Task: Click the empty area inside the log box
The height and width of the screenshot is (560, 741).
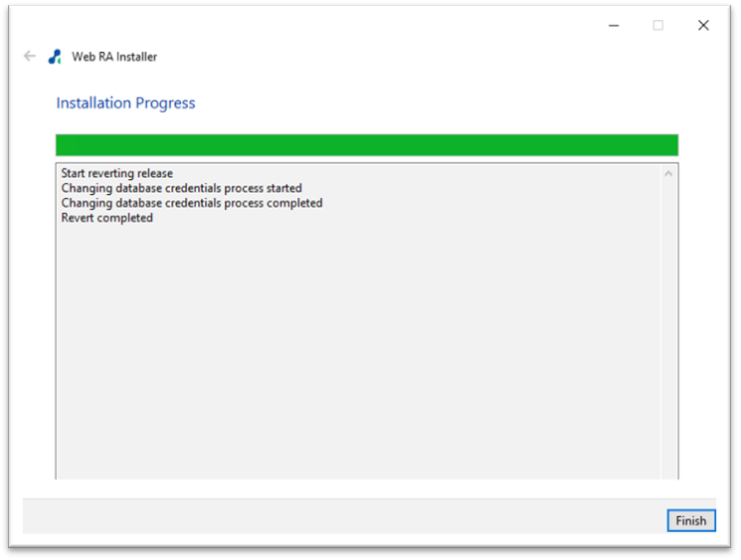Action: pos(358,348)
